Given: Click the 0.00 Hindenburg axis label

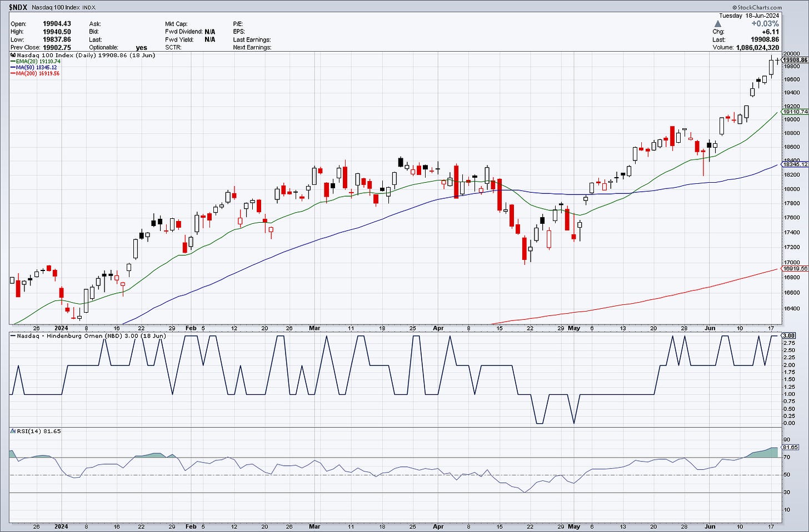Looking at the screenshot, I should click(x=789, y=423).
